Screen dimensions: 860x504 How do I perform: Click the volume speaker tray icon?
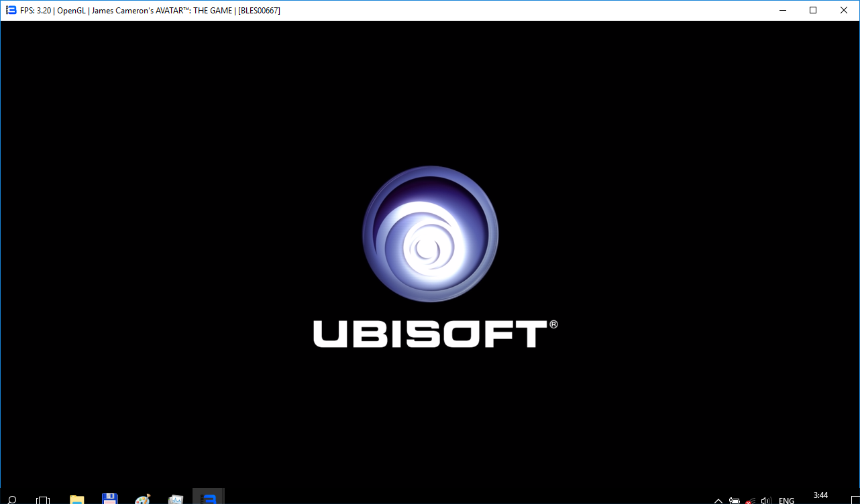click(x=766, y=500)
